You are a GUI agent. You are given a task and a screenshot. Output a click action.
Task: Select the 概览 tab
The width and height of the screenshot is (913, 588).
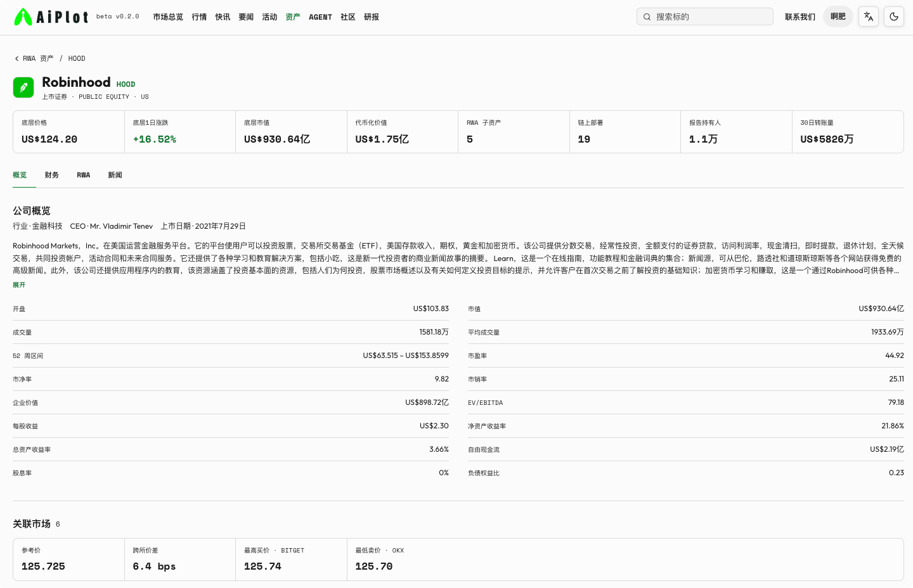pos(20,175)
